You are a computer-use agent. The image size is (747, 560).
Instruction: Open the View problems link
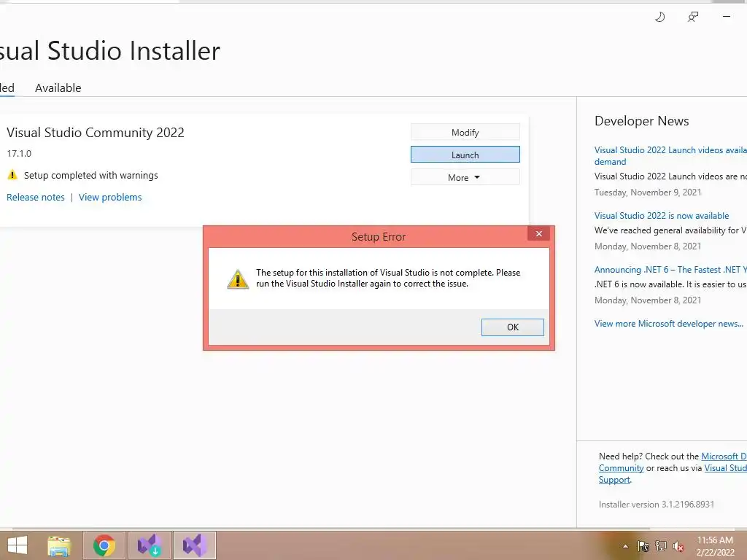click(x=110, y=197)
